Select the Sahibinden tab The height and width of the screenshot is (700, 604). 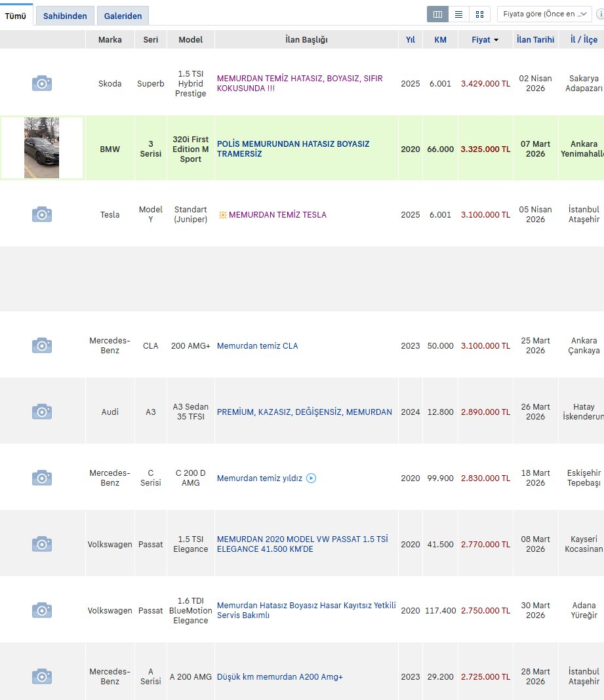pyautogui.click(x=65, y=16)
